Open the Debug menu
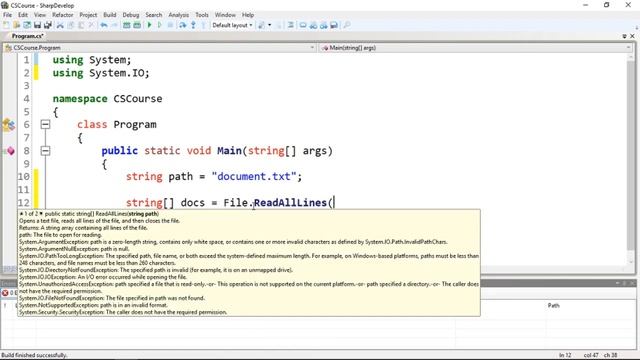Screen dimensions: 640x360 click(x=131, y=15)
